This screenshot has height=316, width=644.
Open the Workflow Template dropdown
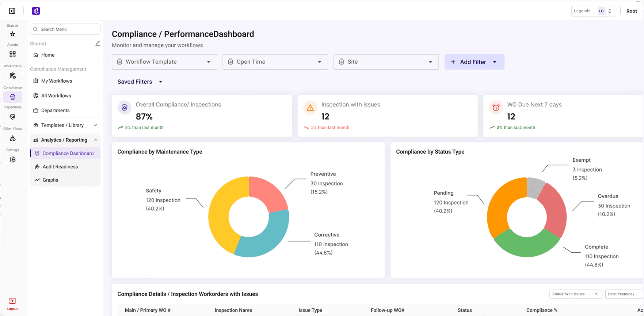coord(164,62)
